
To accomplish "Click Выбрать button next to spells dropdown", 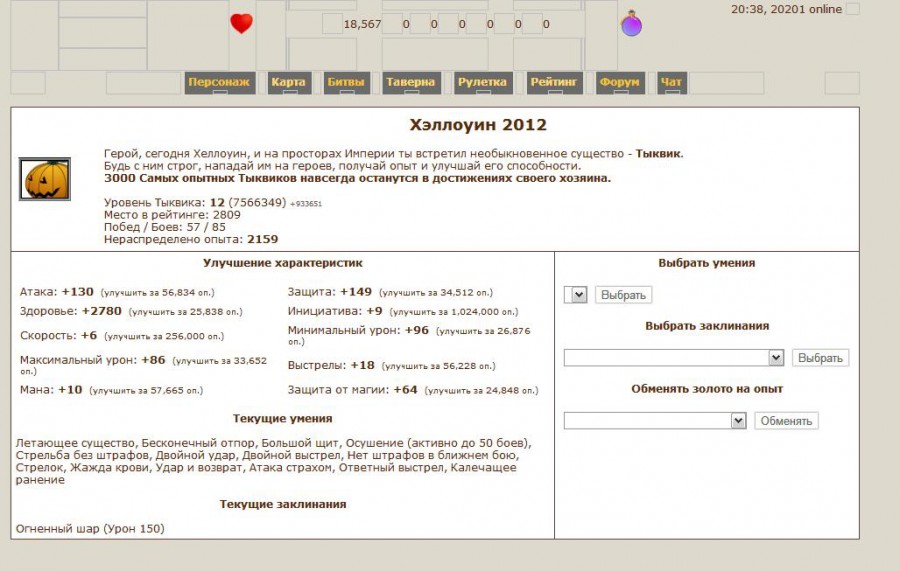I will pyautogui.click(x=820, y=358).
